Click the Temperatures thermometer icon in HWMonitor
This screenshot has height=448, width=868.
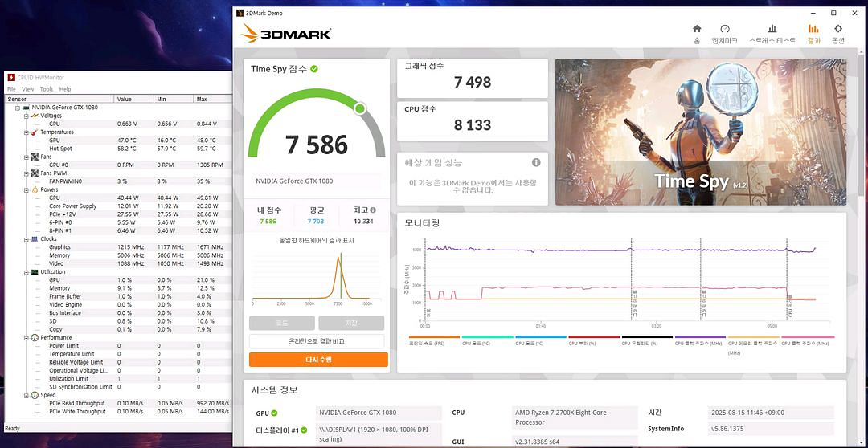[35, 132]
